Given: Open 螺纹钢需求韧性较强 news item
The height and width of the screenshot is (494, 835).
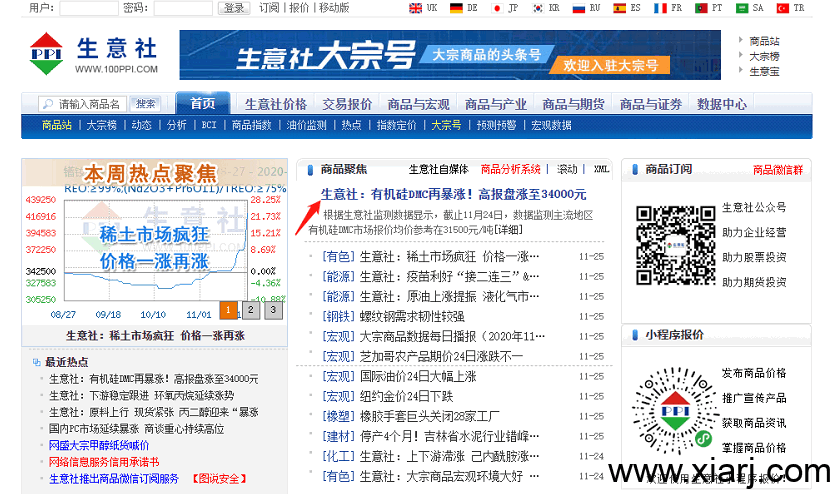Looking at the screenshot, I should [x=412, y=317].
